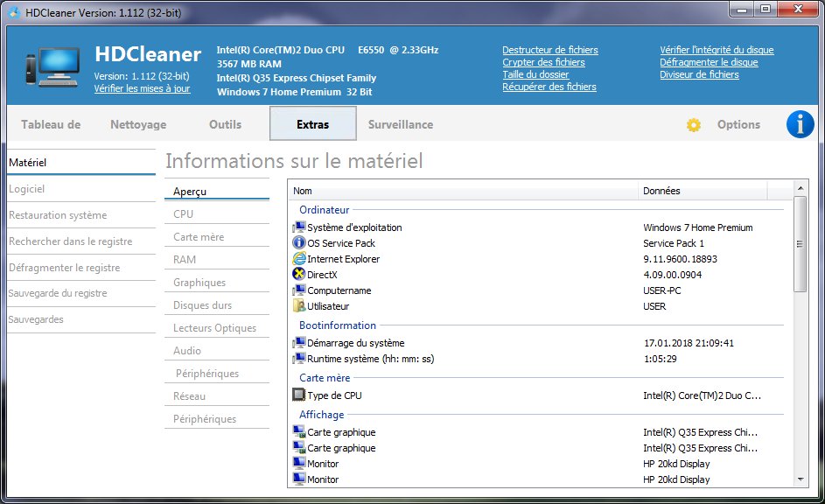Click the list scrollbar down arrow
Screen dimensions: 825x504
801,479
